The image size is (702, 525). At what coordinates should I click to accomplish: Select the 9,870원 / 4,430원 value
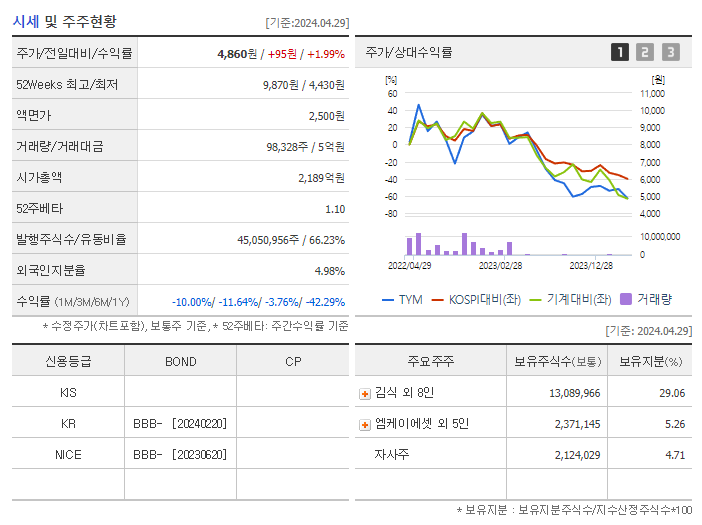(304, 85)
